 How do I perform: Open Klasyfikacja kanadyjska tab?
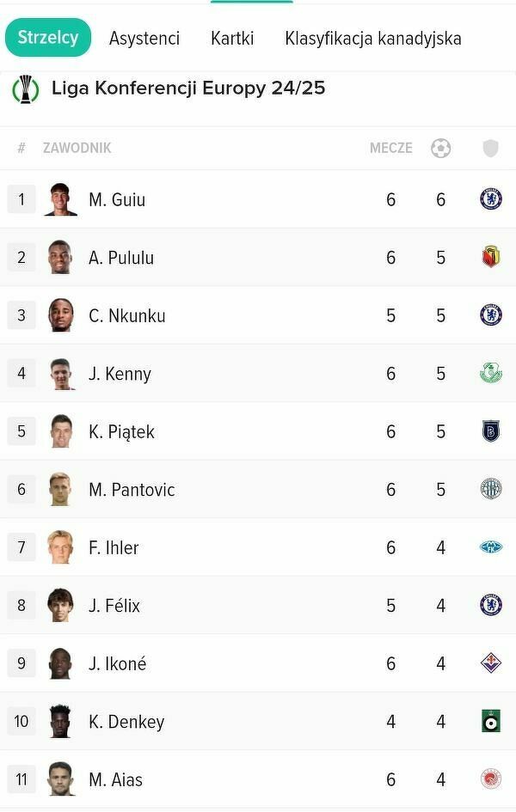click(x=373, y=39)
